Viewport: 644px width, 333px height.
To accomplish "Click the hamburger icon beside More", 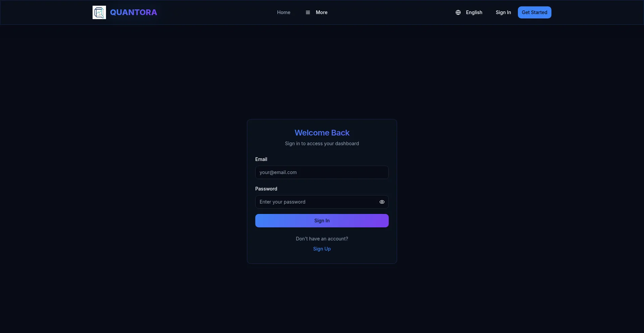I will click(x=308, y=12).
